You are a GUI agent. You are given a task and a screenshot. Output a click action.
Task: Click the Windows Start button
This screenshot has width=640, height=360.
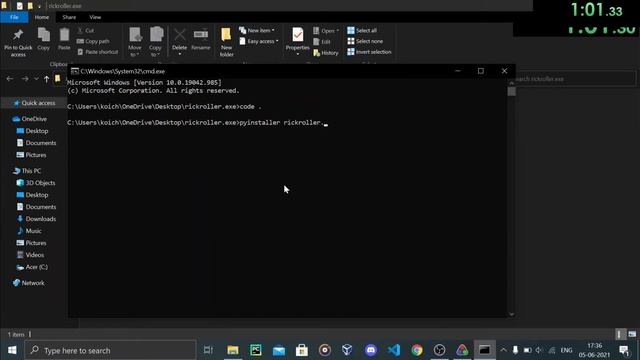[12, 350]
